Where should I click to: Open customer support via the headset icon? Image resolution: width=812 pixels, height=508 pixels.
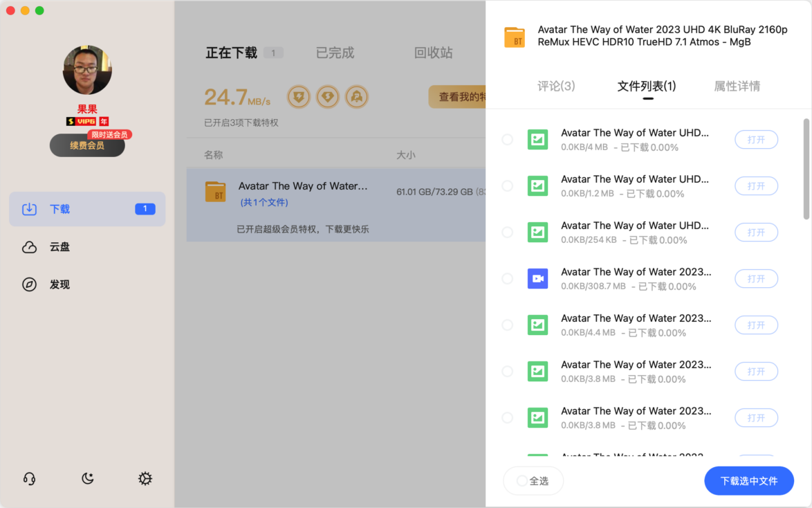point(29,478)
